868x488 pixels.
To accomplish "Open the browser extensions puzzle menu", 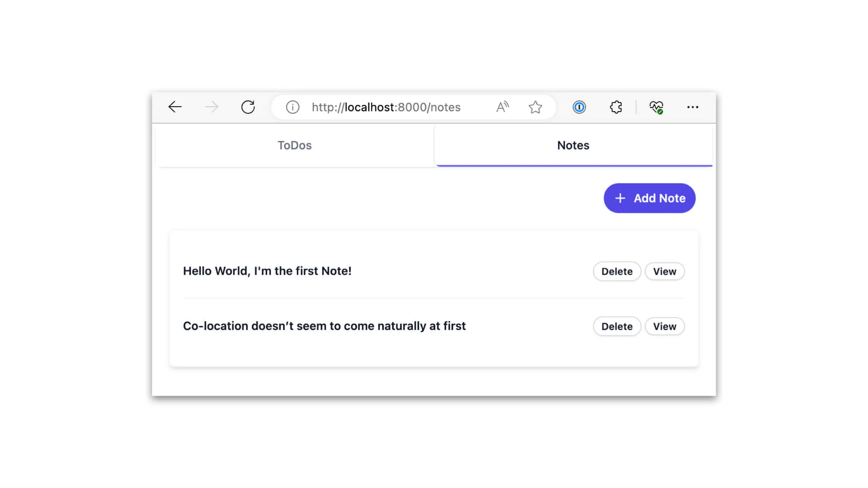I will [x=615, y=107].
